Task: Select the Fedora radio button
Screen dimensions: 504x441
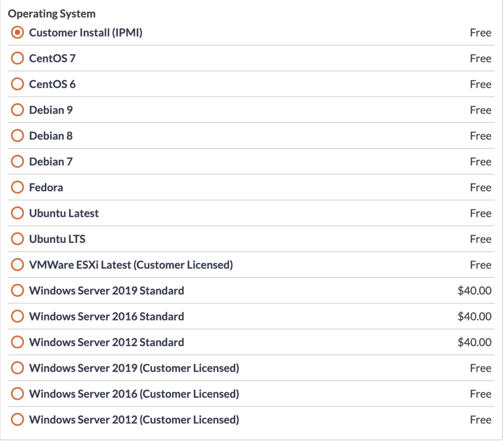Action: [17, 187]
